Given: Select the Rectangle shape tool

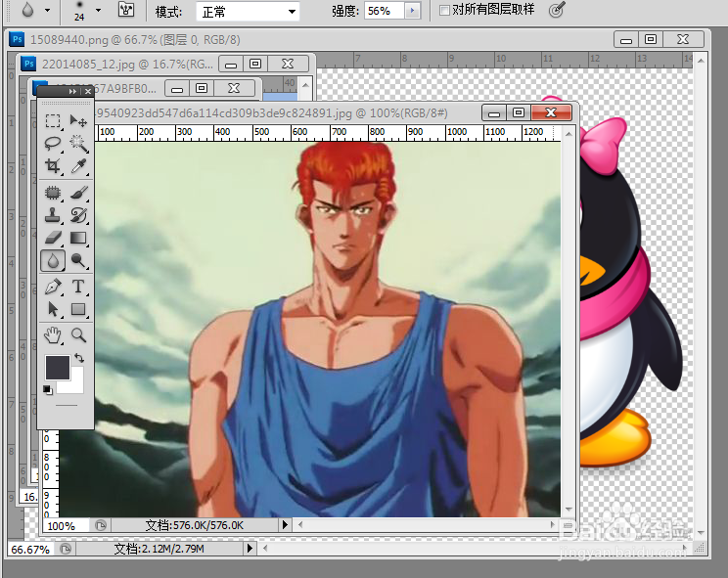Looking at the screenshot, I should tap(78, 309).
